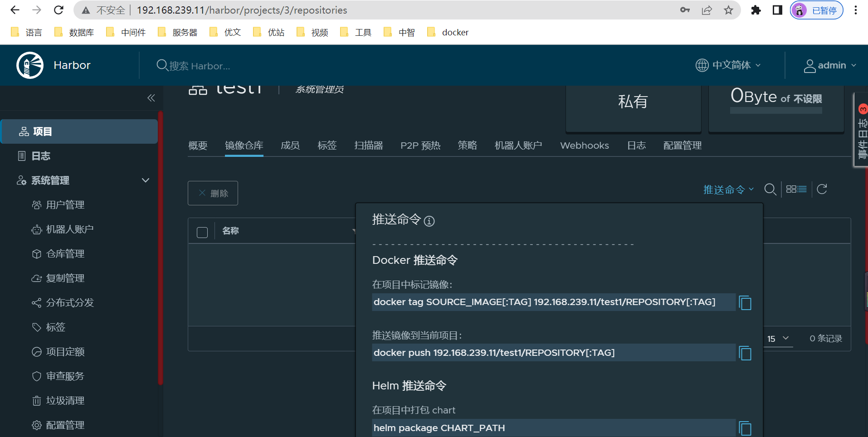Switch to the Webhooks tab
868x437 pixels.
584,146
